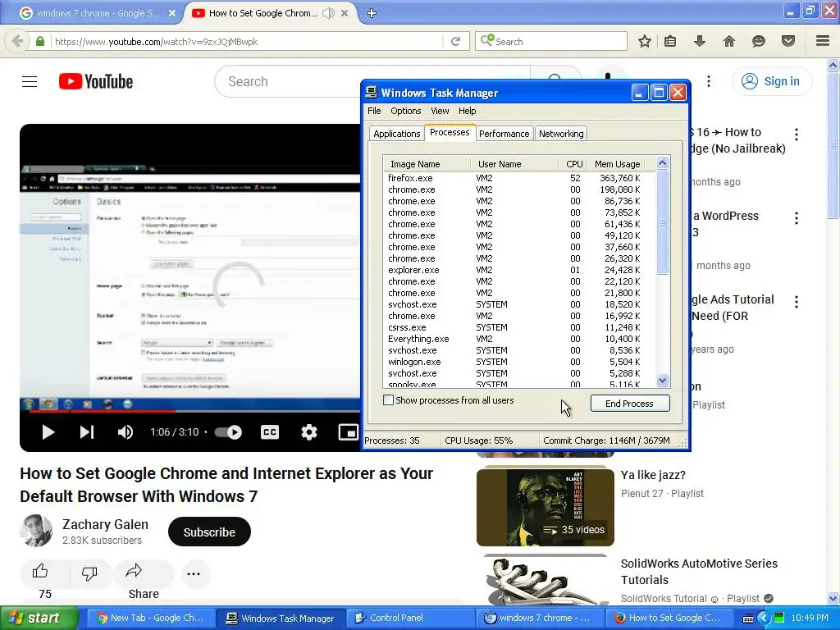Switch to miniplayer mode
840x630 pixels.
(348, 431)
